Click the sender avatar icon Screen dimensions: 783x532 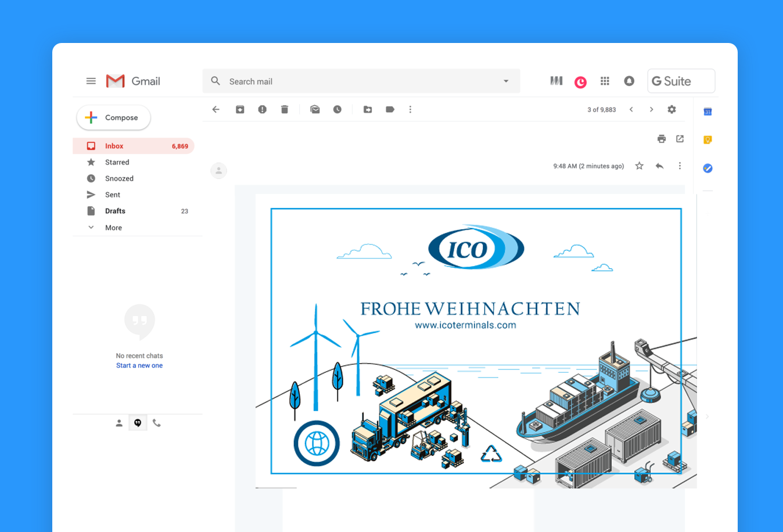218,171
